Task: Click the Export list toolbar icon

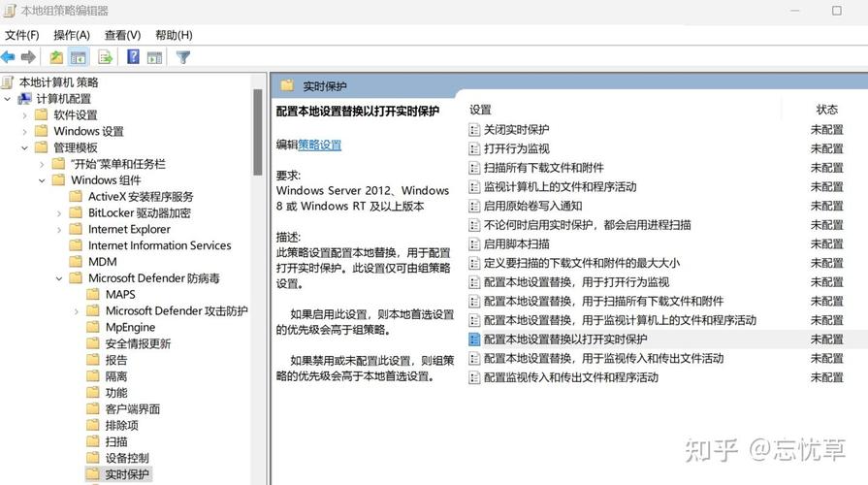Action: [x=105, y=57]
